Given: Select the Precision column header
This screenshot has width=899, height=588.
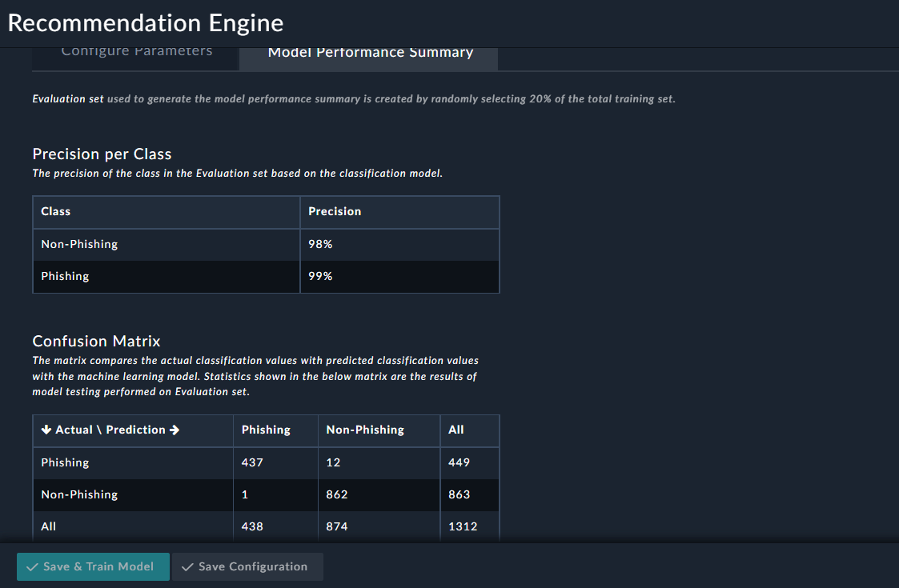Looking at the screenshot, I should [x=335, y=211].
